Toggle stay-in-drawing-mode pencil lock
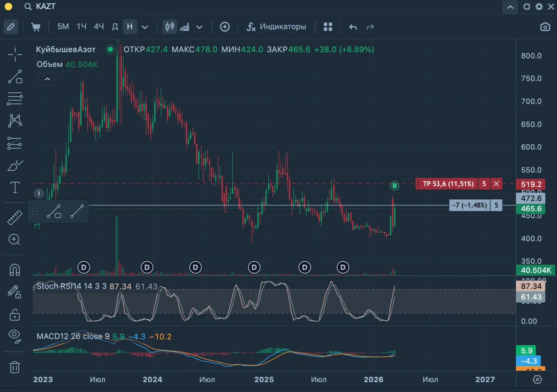 pos(15,292)
